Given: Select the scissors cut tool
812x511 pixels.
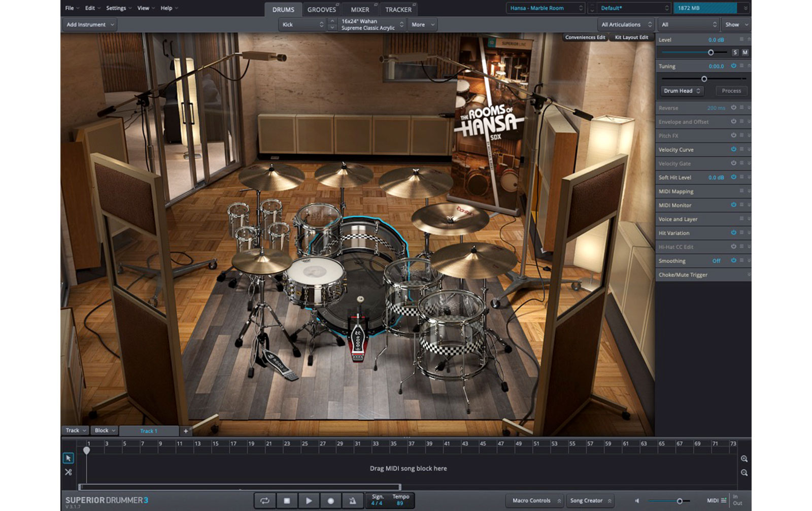Looking at the screenshot, I should click(68, 472).
